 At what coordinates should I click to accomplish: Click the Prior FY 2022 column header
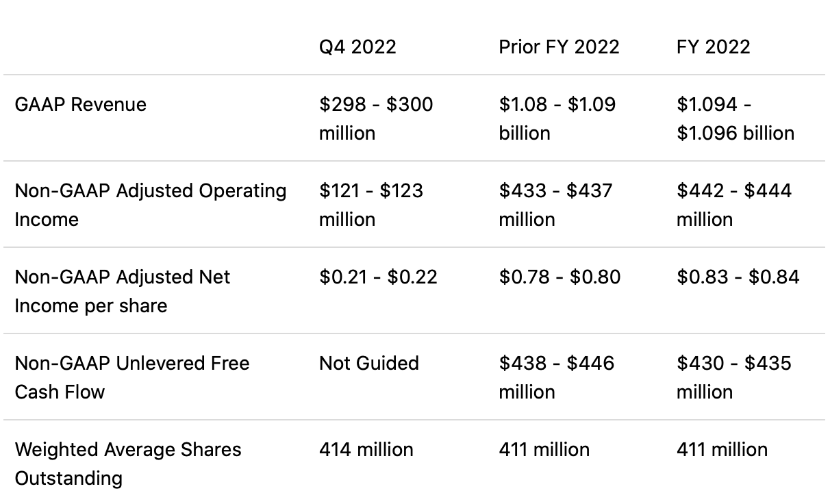point(559,47)
